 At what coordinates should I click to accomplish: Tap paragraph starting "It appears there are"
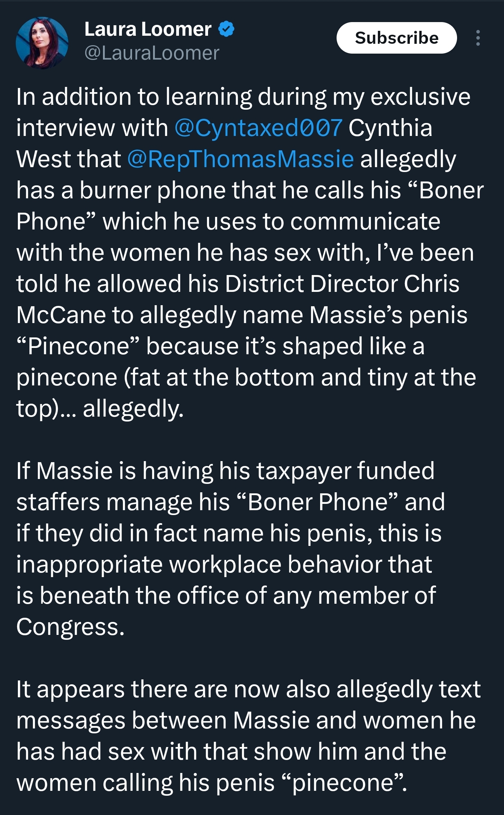pos(248,735)
